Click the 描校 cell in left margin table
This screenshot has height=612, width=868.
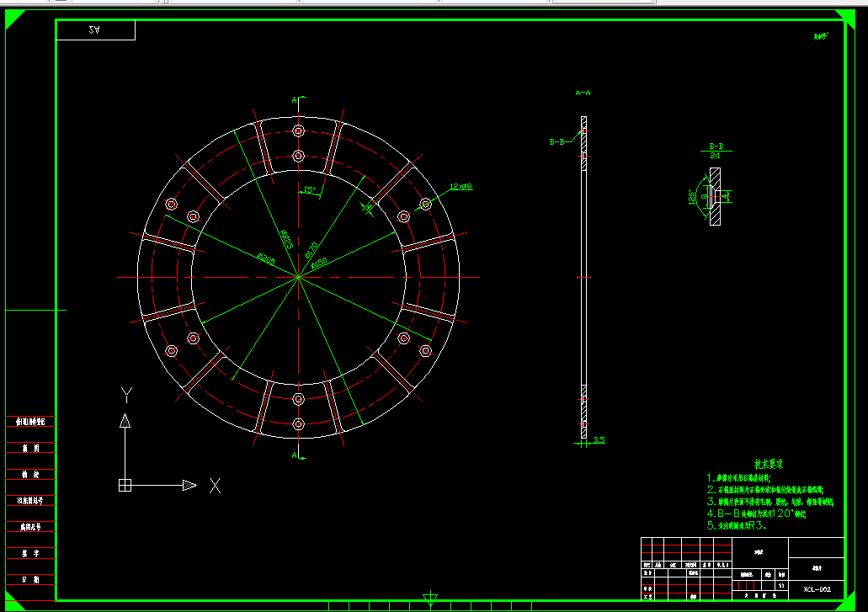point(31,474)
